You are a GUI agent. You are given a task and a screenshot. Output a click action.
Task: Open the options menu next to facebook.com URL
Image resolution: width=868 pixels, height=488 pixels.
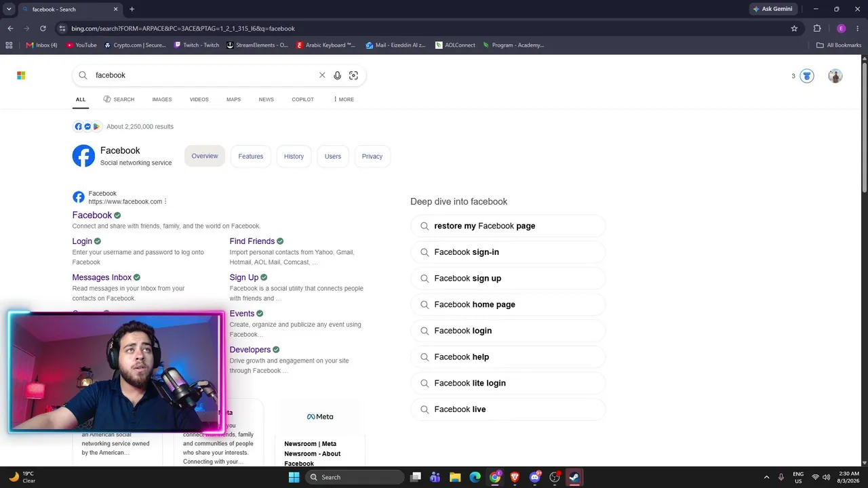[x=165, y=201]
